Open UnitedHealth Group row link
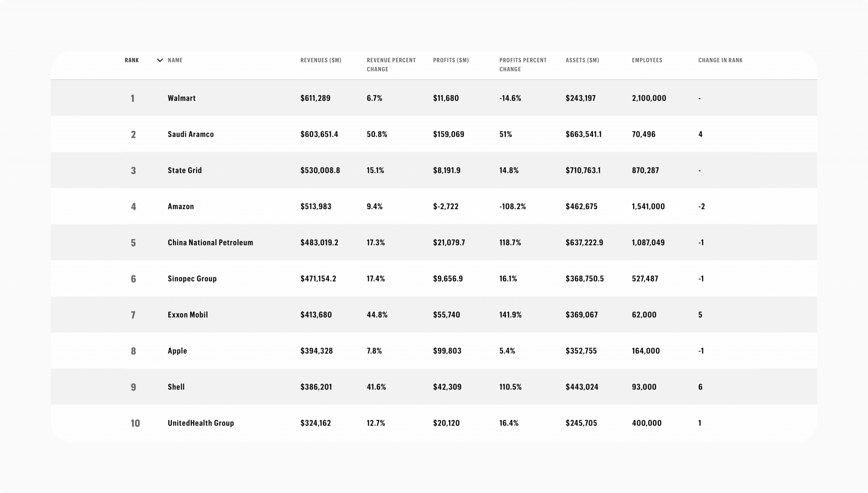This screenshot has width=868, height=493. [x=200, y=423]
